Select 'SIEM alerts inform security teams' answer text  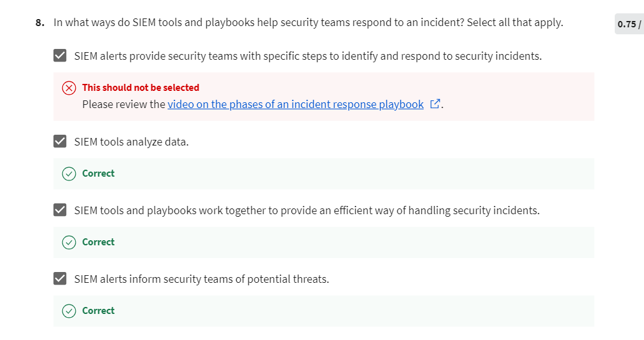[x=202, y=279]
